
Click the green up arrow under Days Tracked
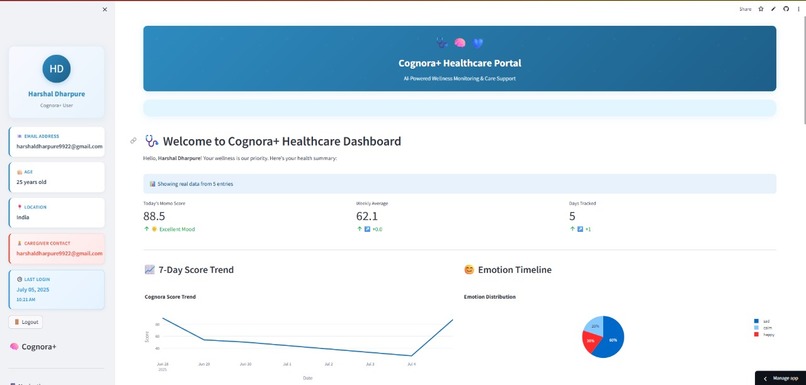point(572,229)
